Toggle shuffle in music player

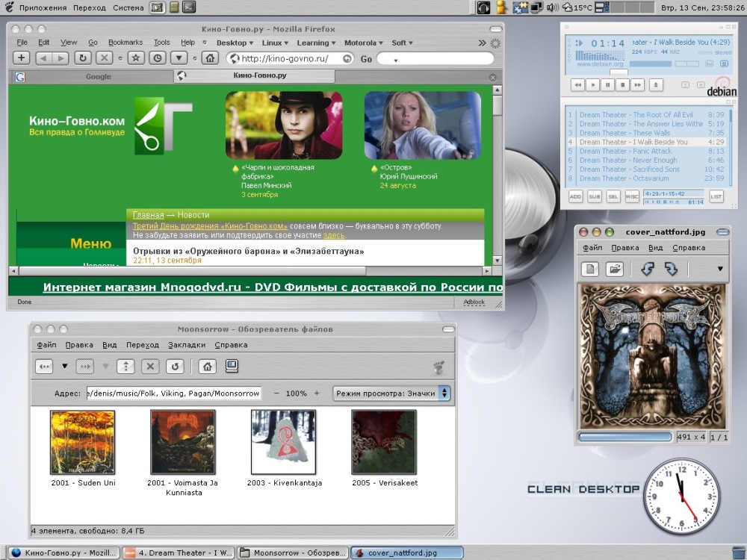(x=685, y=85)
